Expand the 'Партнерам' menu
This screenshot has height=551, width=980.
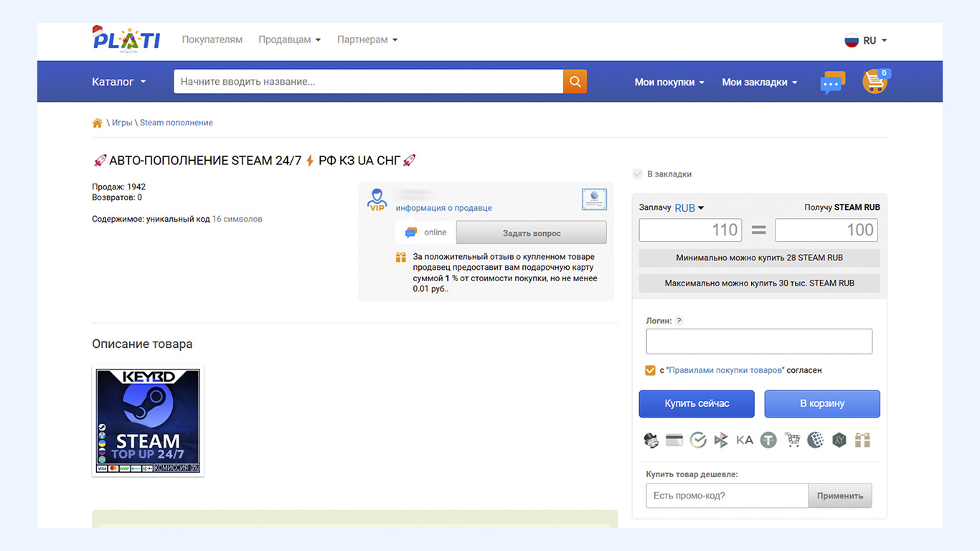[x=367, y=39]
